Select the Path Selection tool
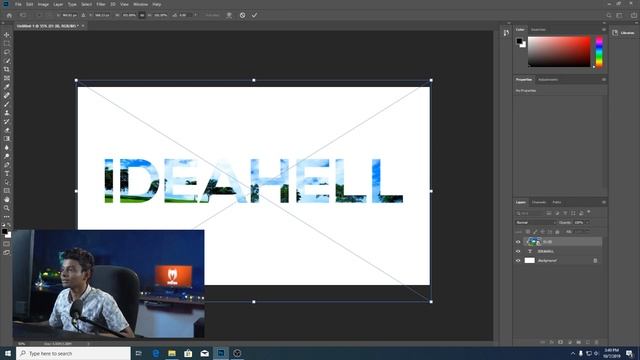The height and width of the screenshot is (360, 640). pyautogui.click(x=7, y=182)
